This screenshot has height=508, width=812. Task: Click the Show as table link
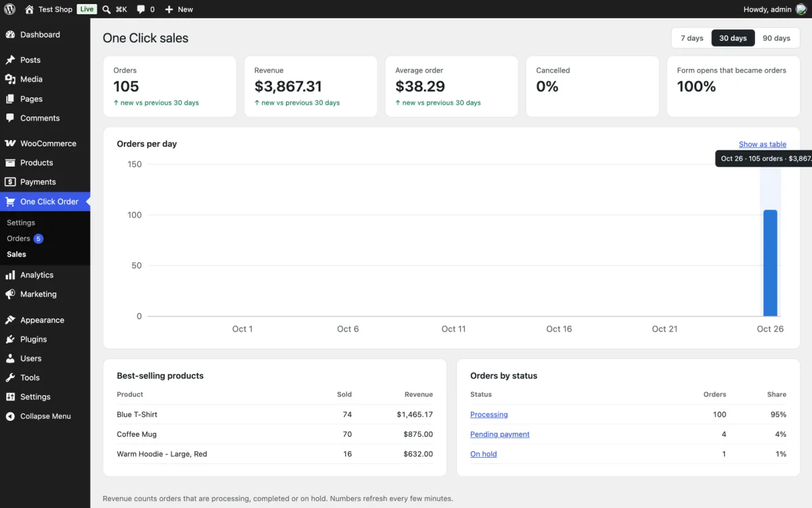click(x=763, y=144)
